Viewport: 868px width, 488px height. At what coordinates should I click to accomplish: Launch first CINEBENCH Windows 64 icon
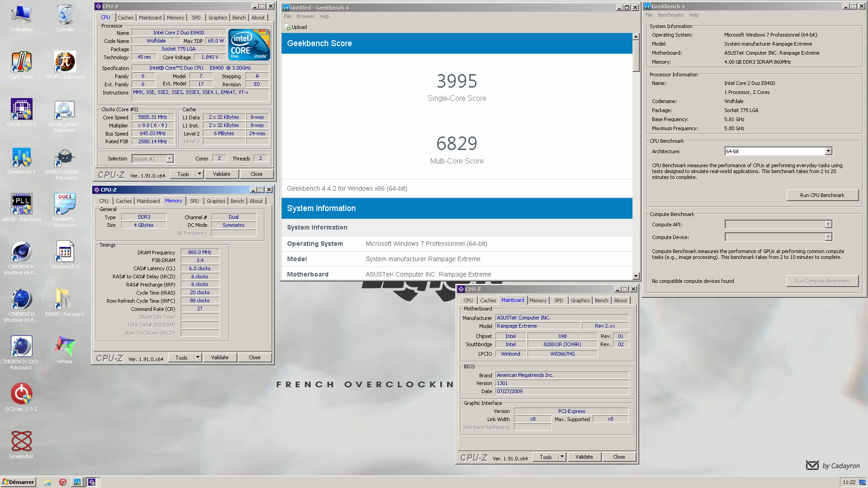pyautogui.click(x=21, y=258)
